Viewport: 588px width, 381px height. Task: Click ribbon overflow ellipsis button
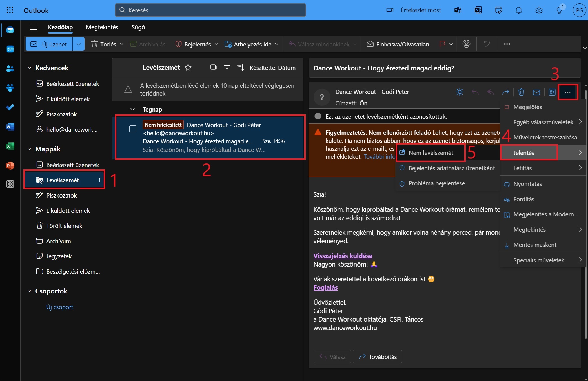(x=507, y=44)
